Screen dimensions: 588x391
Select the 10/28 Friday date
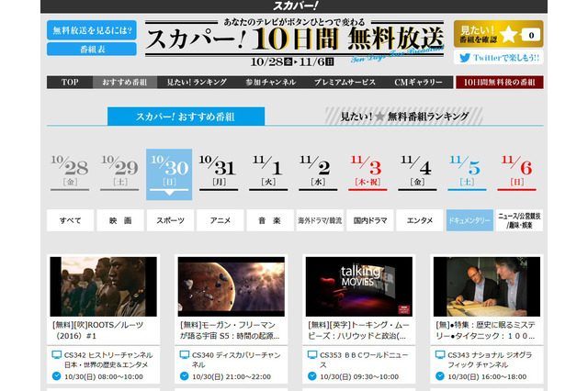[70, 171]
